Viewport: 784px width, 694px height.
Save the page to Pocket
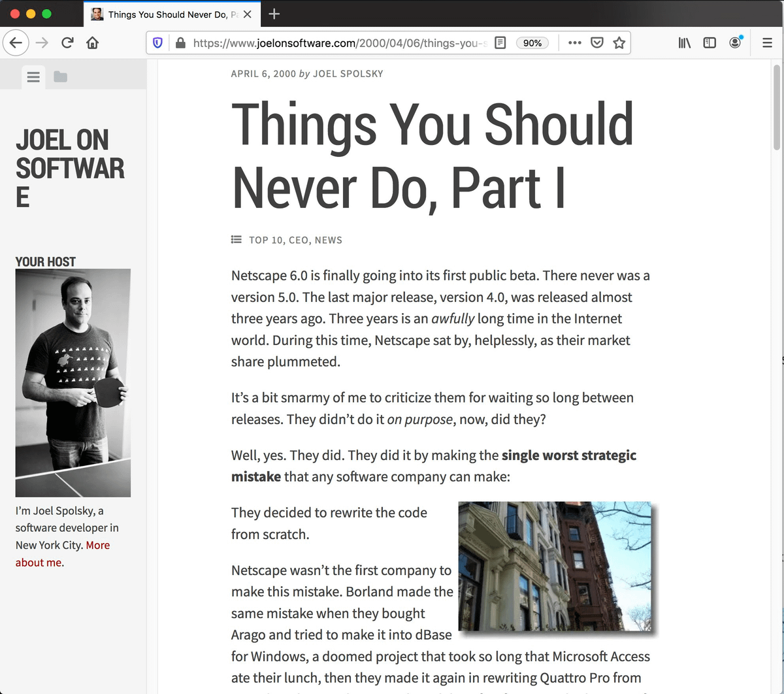(x=596, y=43)
